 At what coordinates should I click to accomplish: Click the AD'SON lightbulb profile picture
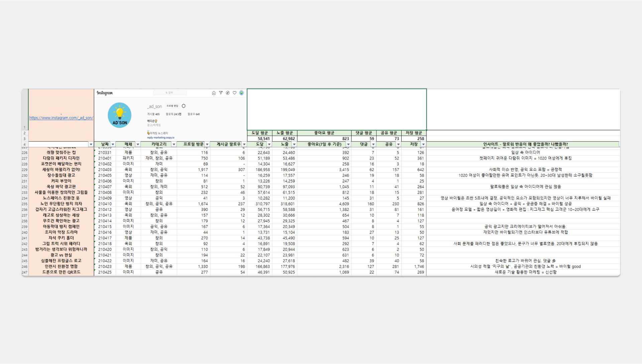pyautogui.click(x=120, y=115)
